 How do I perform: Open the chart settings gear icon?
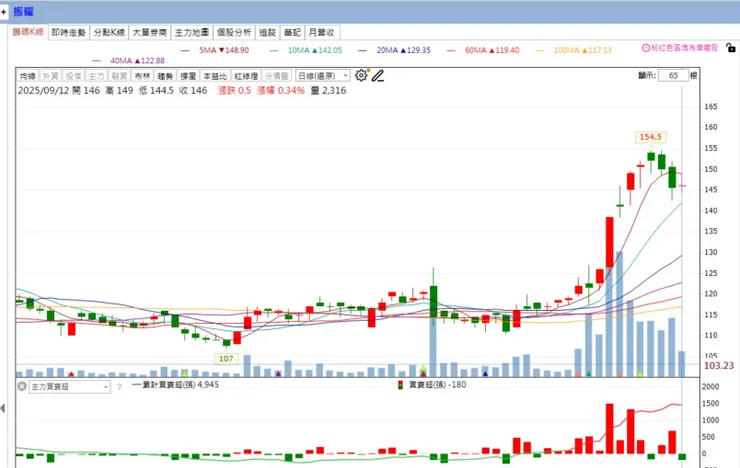(x=361, y=75)
